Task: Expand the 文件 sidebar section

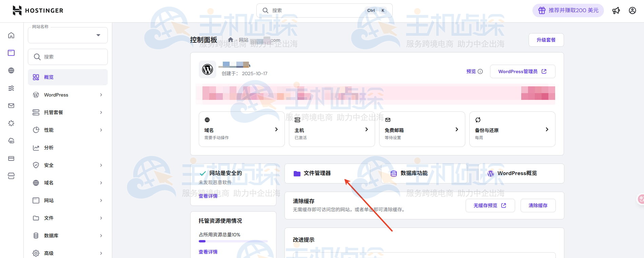Action: pyautogui.click(x=68, y=218)
